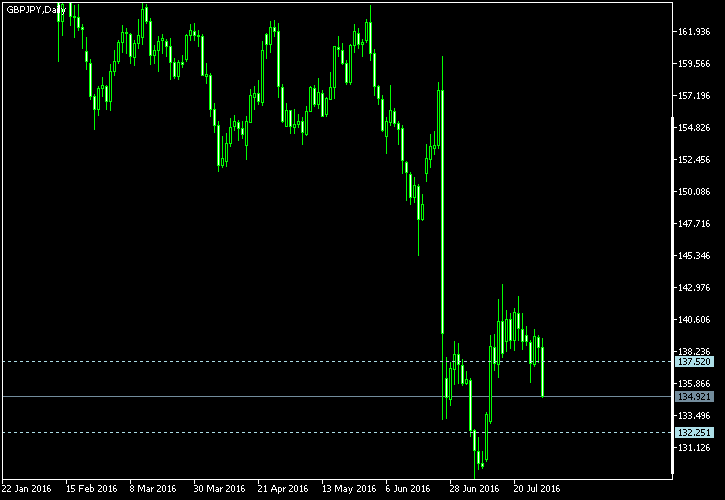
Task: Select the 134.921 current price label
Action: click(x=694, y=397)
